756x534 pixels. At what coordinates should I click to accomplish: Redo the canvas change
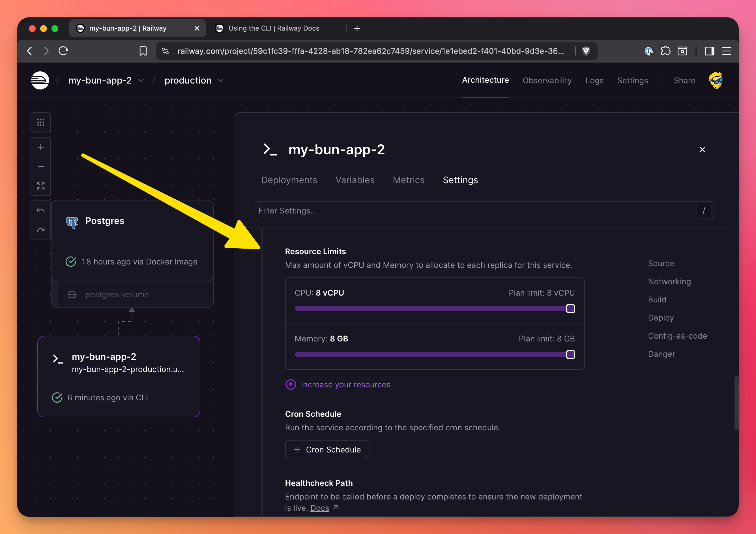point(40,230)
